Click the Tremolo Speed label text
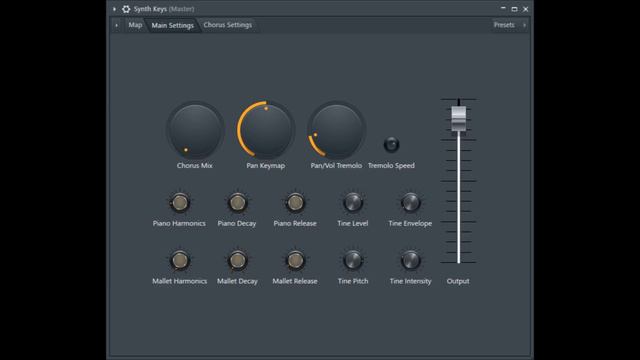The image size is (640, 360). coord(391,165)
